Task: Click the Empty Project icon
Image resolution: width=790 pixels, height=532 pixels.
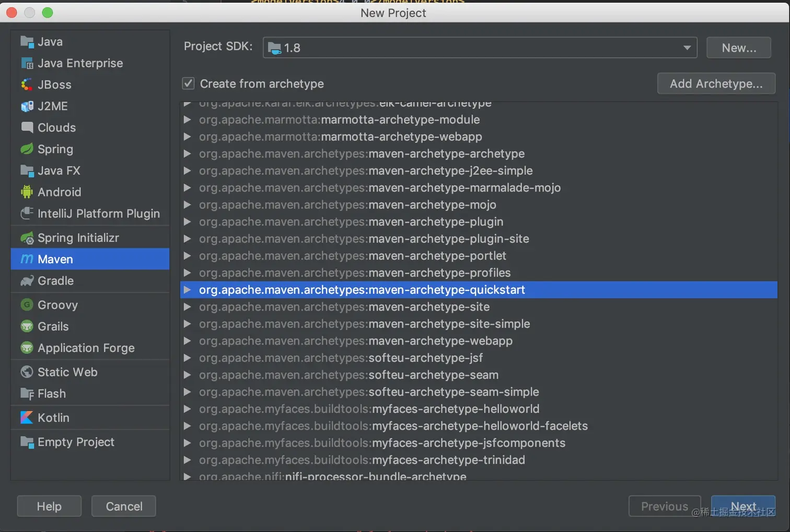Action: [x=27, y=442]
